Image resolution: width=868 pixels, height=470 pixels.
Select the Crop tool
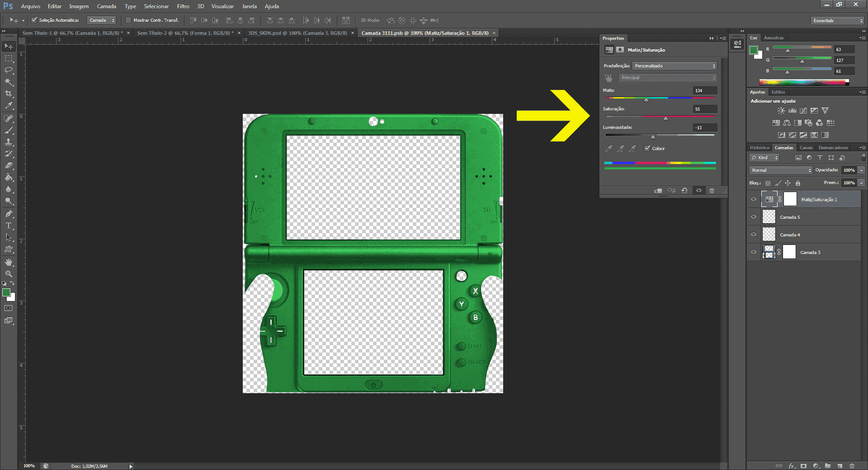point(9,94)
